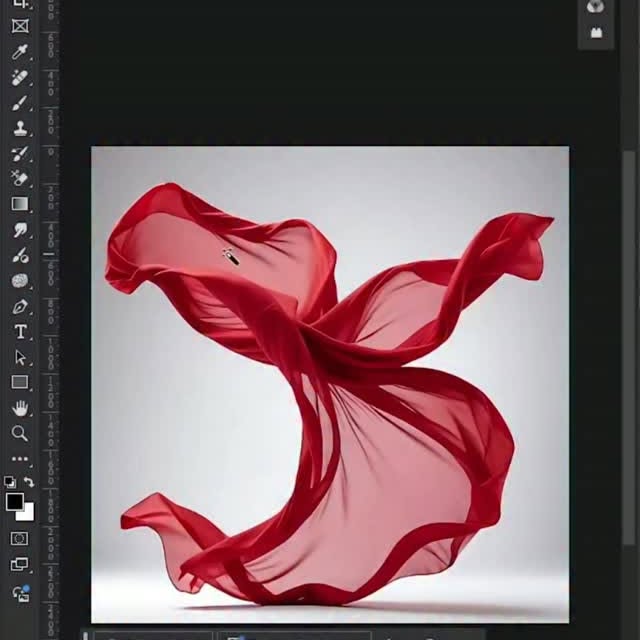The image size is (640, 640).
Task: Select the Hand tool
Action: tap(20, 408)
